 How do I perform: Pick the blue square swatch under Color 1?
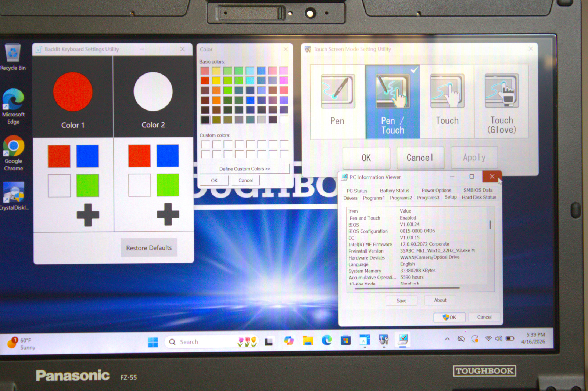pos(87,156)
